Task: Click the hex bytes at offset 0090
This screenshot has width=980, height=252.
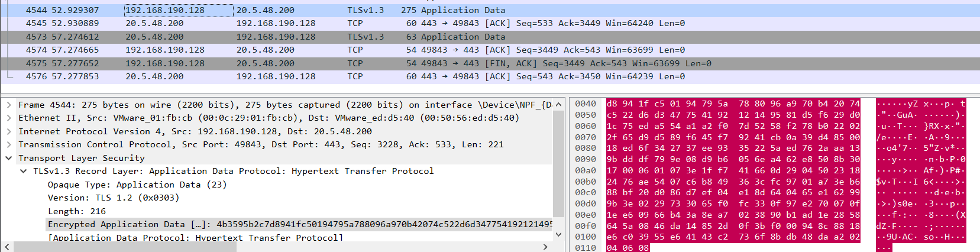Action: click(x=733, y=159)
